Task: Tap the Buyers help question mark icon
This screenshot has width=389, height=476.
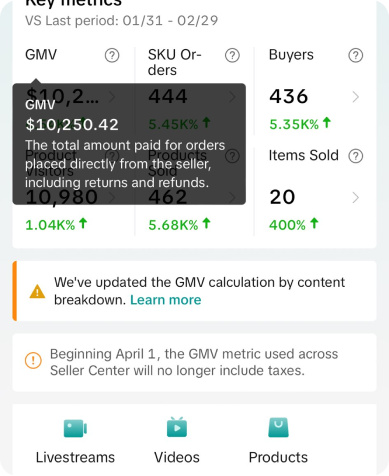Action: [x=356, y=55]
